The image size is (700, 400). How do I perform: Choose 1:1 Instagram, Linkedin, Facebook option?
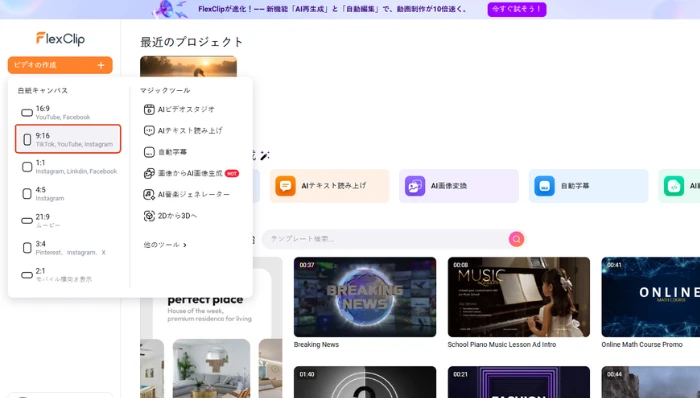pyautogui.click(x=68, y=167)
